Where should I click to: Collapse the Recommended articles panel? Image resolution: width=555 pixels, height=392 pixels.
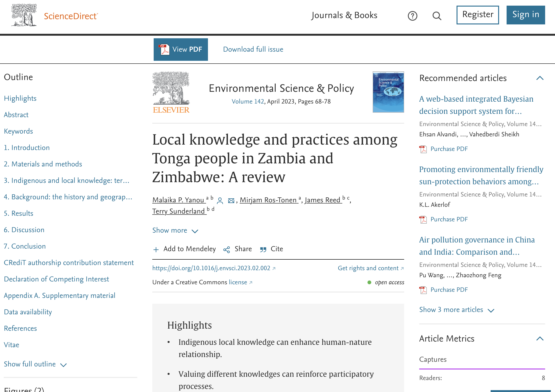(540, 78)
